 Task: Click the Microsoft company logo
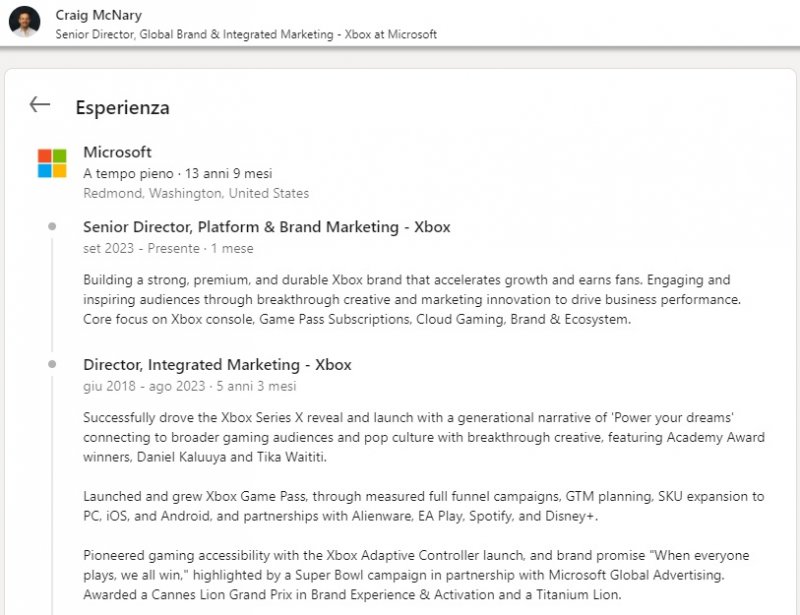[x=53, y=163]
